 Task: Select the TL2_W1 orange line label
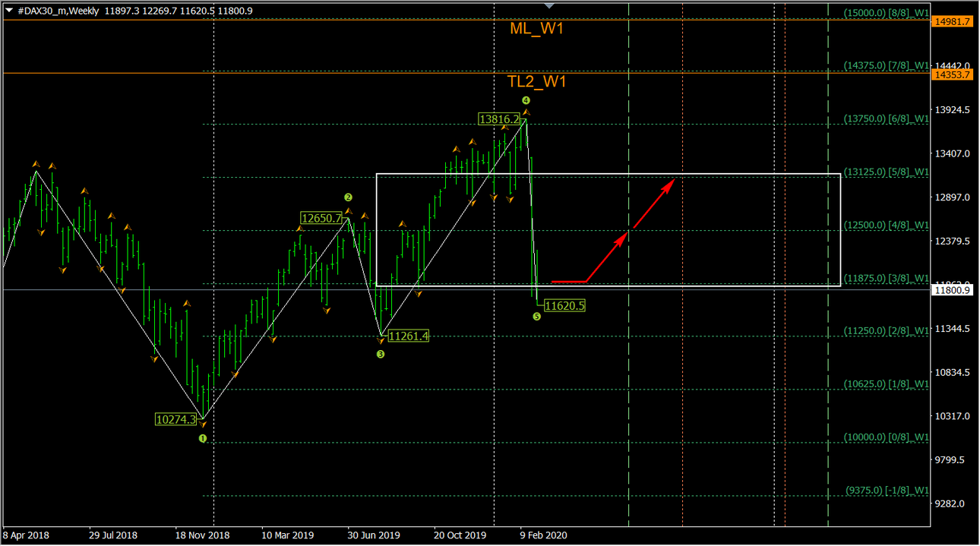point(536,81)
